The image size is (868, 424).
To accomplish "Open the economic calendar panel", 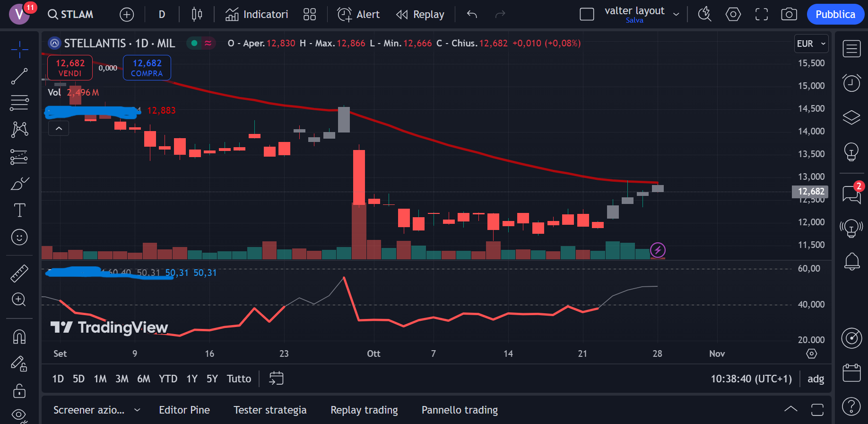I will (x=851, y=373).
